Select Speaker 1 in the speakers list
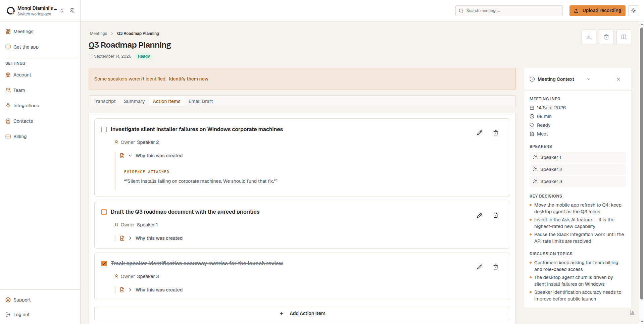Viewport: 644px width, 324px height. click(578, 157)
